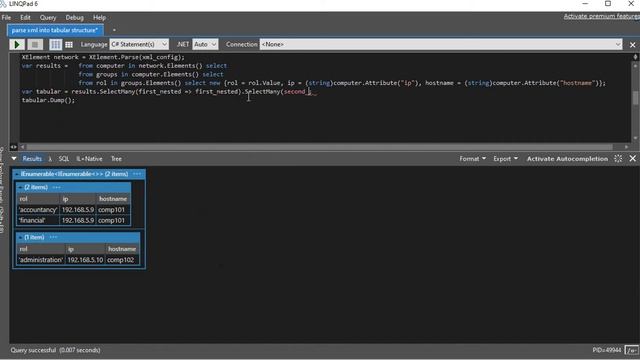Screen dimensions: 640x360
Task: Open the Query menu
Action: click(x=48, y=18)
